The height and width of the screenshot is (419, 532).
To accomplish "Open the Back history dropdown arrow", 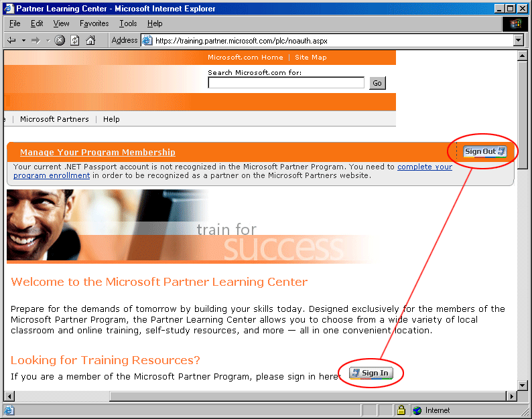I will [x=23, y=40].
